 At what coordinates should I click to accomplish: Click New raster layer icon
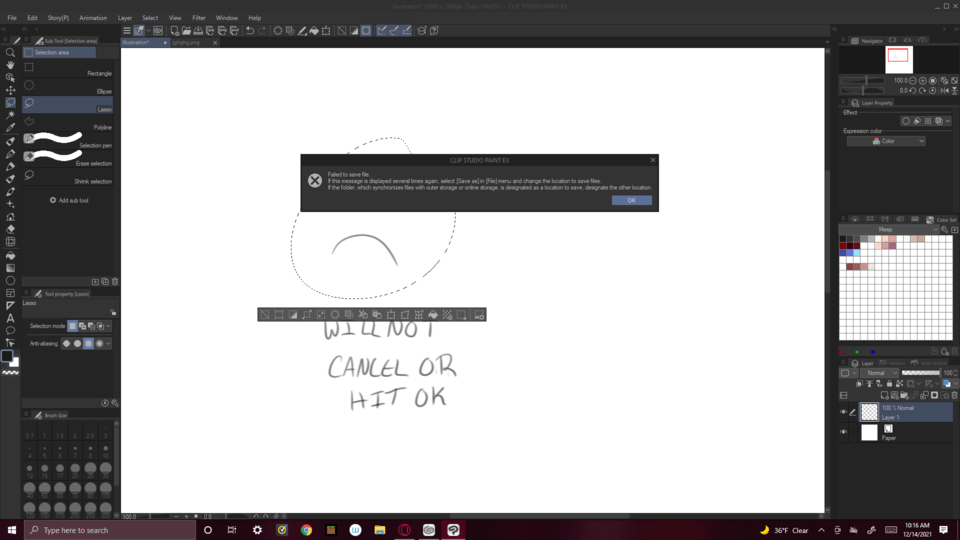885,396
